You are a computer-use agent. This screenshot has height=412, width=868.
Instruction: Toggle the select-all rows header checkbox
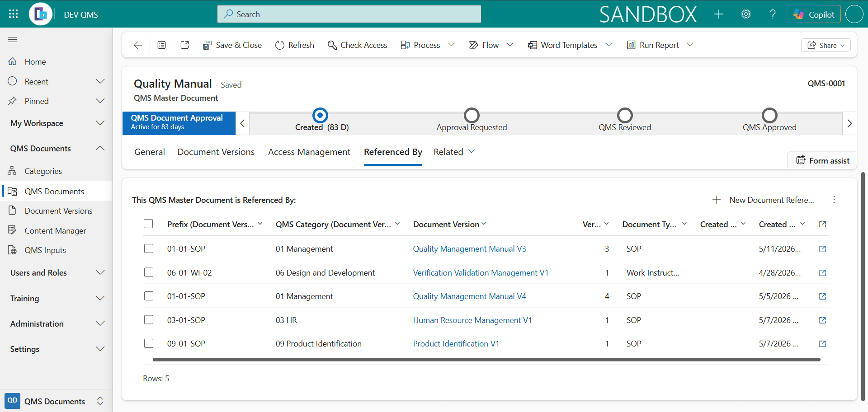148,224
